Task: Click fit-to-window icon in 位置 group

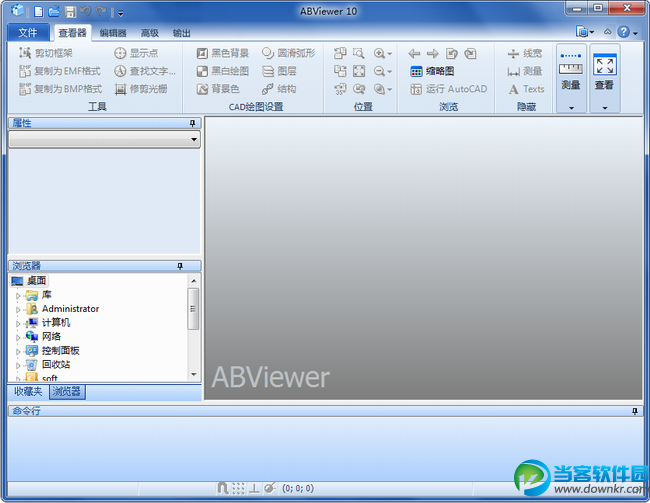Action: 359,71
